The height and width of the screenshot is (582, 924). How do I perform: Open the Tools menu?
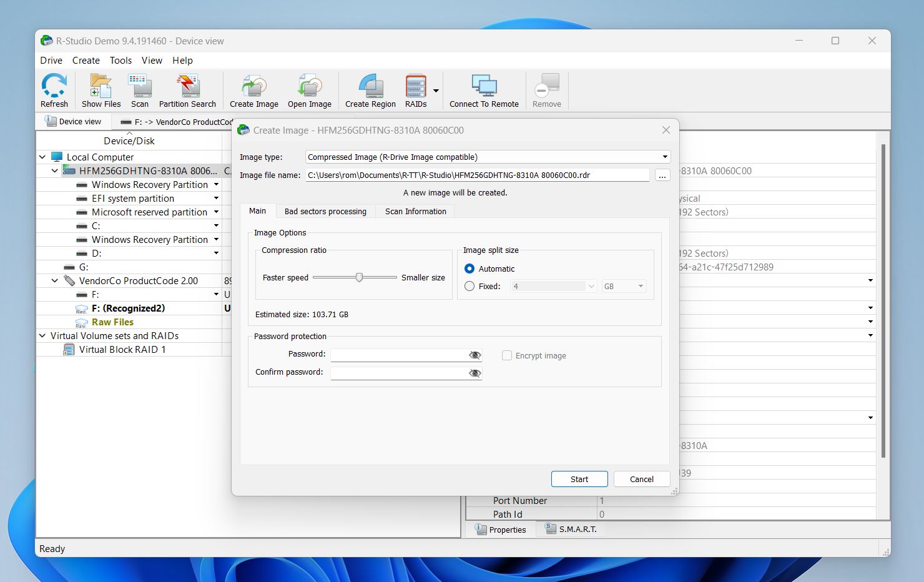[x=120, y=60]
